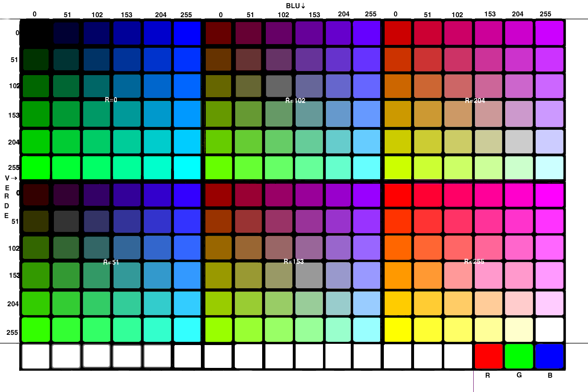The height and width of the screenshot is (392, 588).
Task: Click the R=204 block label
Action: 475,100
